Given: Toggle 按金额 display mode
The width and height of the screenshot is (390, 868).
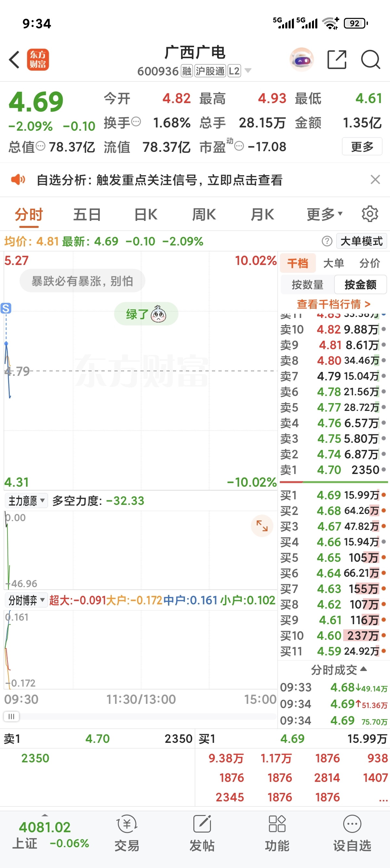Looking at the screenshot, I should pos(360,285).
